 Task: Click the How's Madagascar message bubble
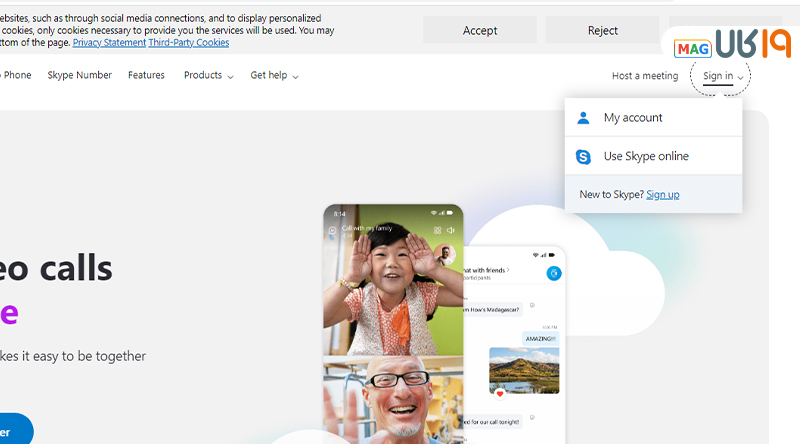coord(492,309)
